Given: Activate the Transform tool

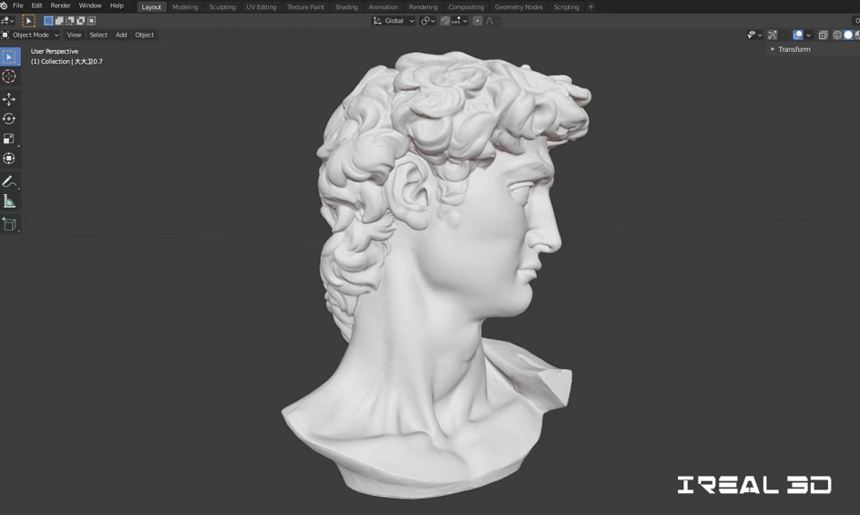Looking at the screenshot, I should (9, 159).
